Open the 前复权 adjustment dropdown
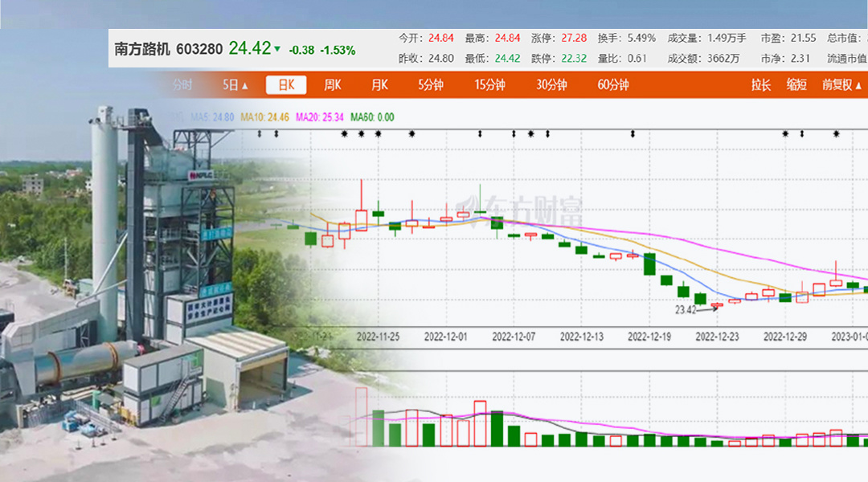Image resolution: width=868 pixels, height=482 pixels. 841,85
